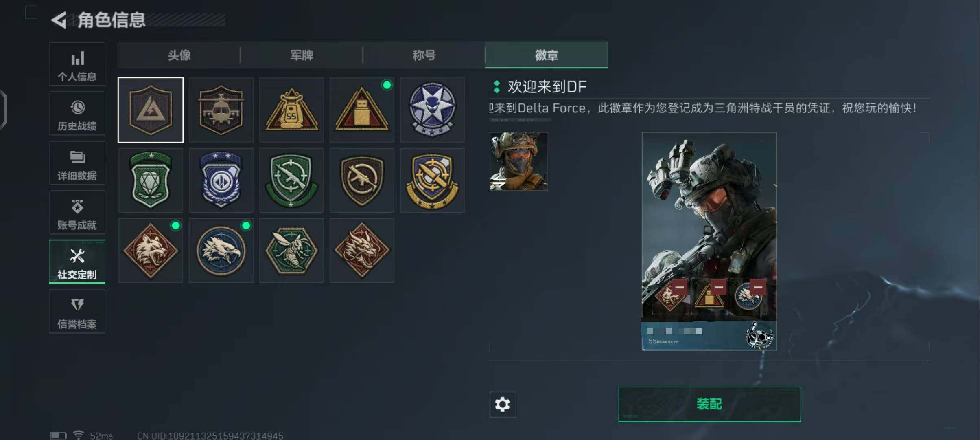Choose the S5 backpack triangle badge
980x440 pixels.
click(x=291, y=110)
